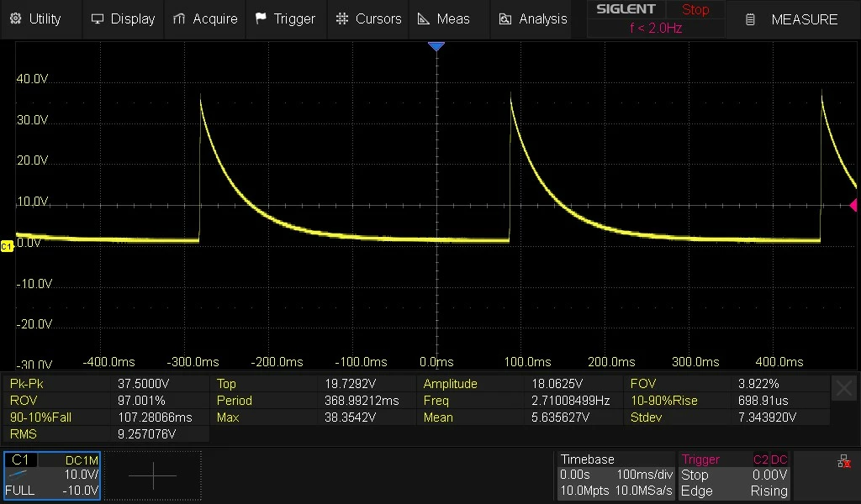Open the Acquire menu
861x504 pixels.
coord(205,19)
